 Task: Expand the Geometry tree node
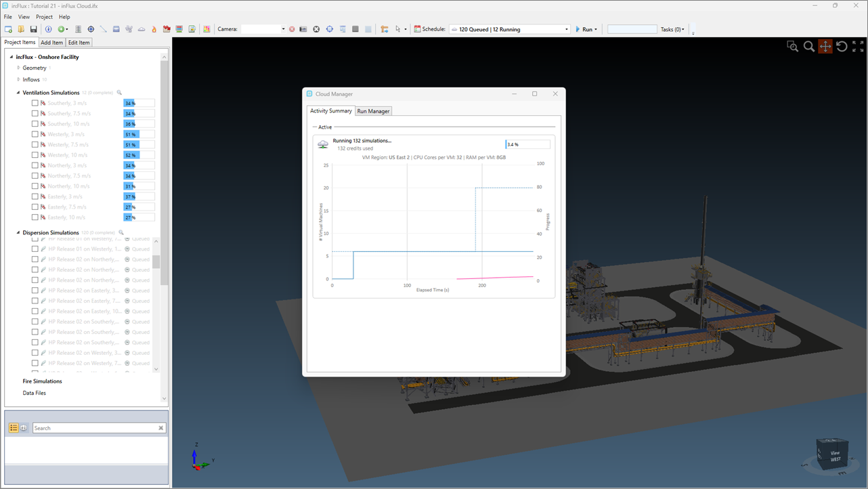click(x=18, y=68)
